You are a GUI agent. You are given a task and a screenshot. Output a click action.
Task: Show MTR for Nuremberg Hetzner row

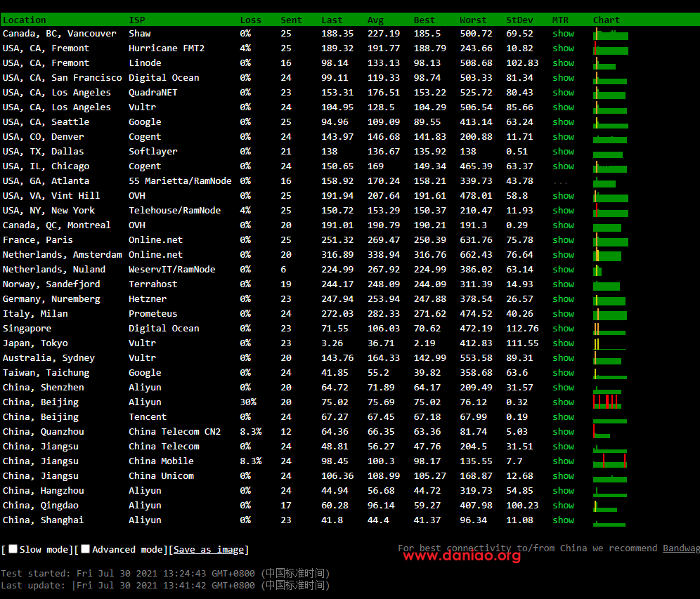[x=563, y=299]
